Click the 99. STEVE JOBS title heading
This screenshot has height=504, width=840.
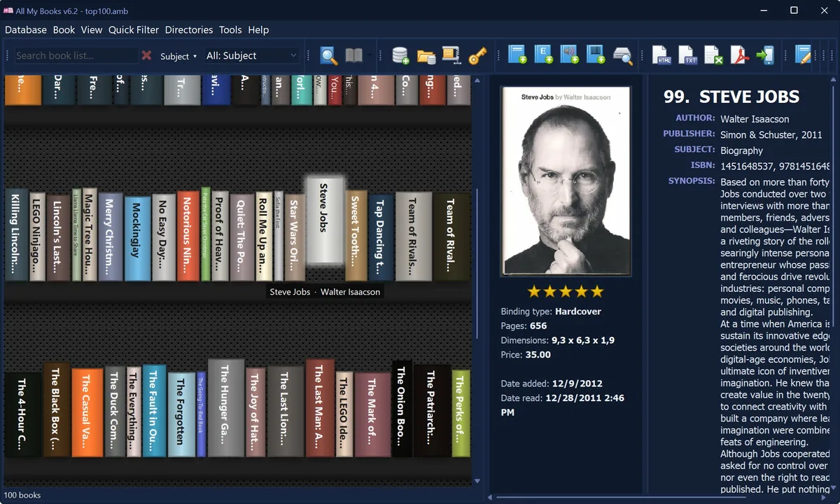pos(731,97)
